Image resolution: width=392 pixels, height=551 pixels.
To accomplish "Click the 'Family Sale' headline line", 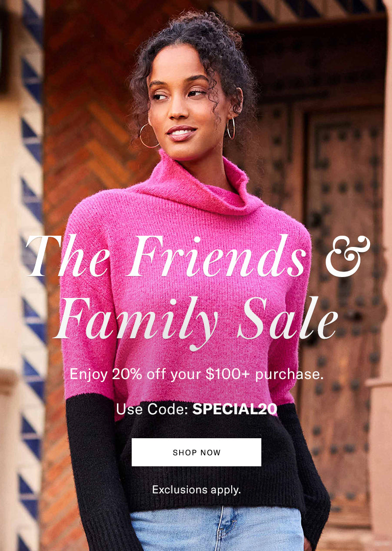I will point(197,320).
